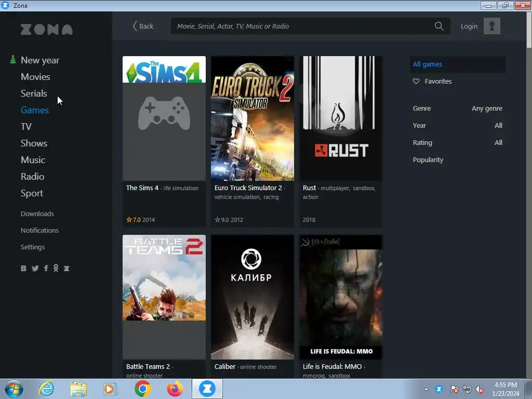This screenshot has width=532, height=399.
Task: Open Euro Truck Simulator 2 cover
Action: 252,118
